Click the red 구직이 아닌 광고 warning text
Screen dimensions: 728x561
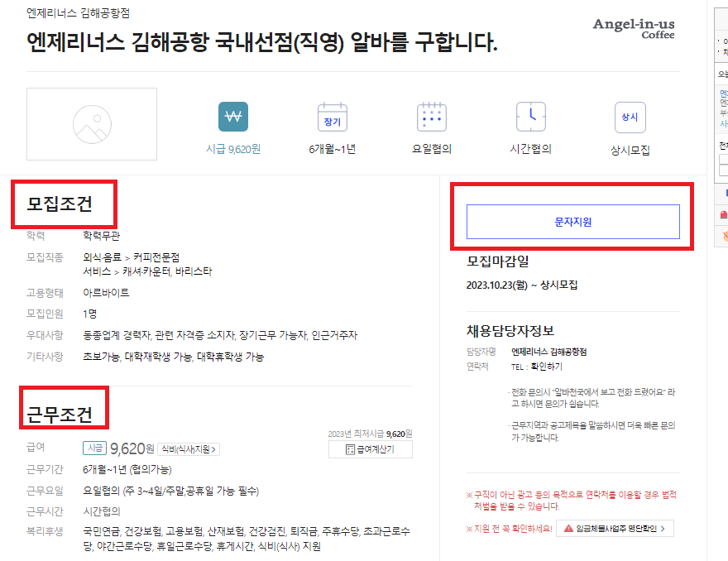(x=572, y=500)
